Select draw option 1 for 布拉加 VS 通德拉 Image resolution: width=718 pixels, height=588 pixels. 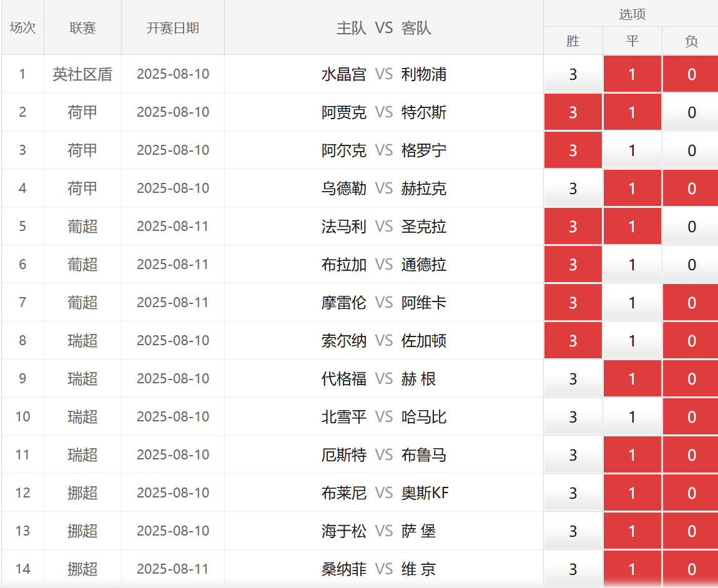pos(632,264)
